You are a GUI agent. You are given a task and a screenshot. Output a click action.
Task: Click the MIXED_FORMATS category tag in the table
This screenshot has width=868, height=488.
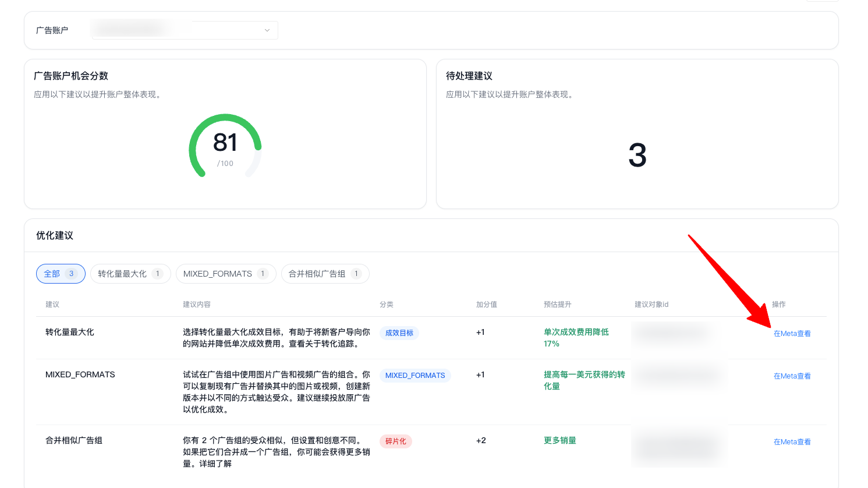pyautogui.click(x=415, y=376)
